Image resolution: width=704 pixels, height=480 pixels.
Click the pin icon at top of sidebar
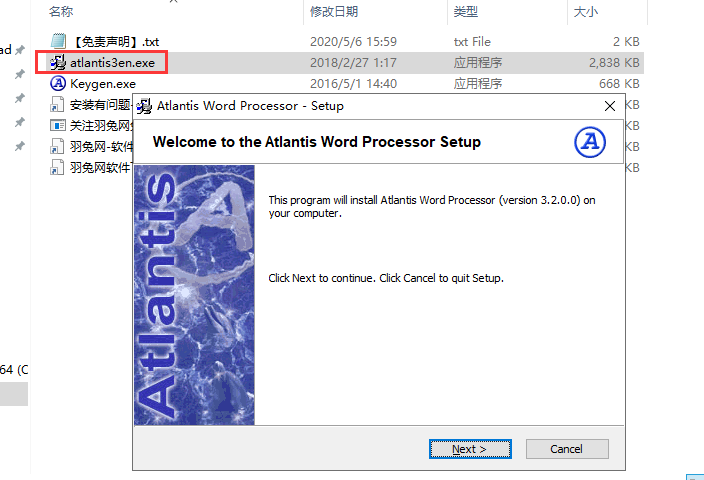(19, 50)
